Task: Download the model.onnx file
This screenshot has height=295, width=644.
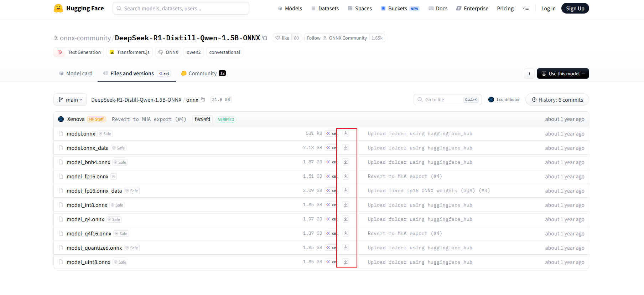Action: coord(346,133)
